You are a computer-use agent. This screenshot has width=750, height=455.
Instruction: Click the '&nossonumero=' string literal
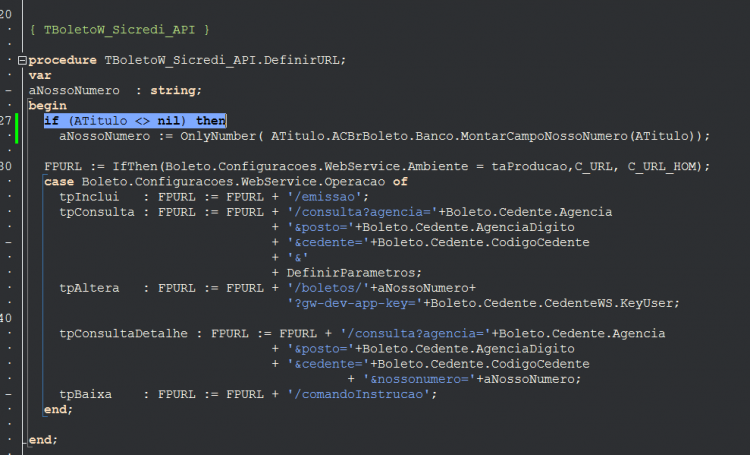click(419, 379)
